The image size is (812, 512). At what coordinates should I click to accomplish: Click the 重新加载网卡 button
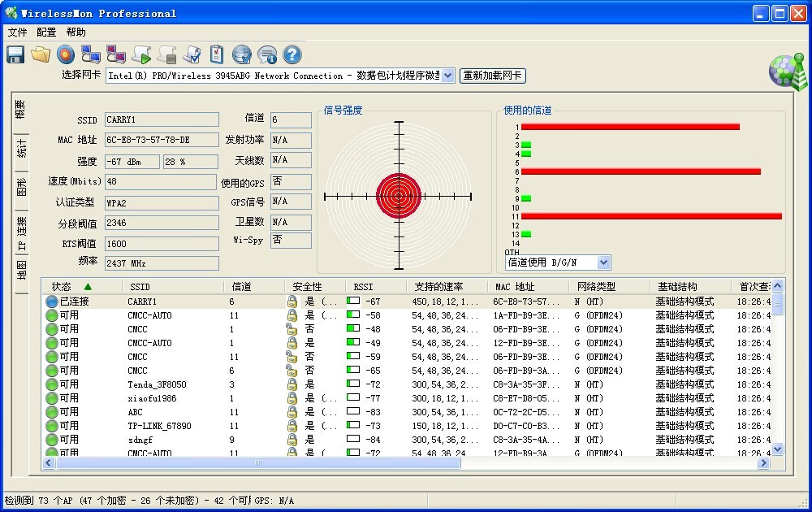tap(493, 76)
